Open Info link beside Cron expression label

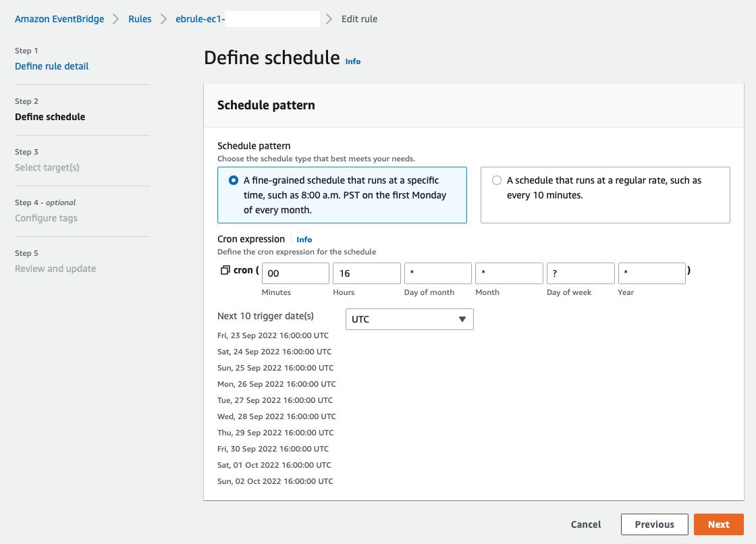304,240
